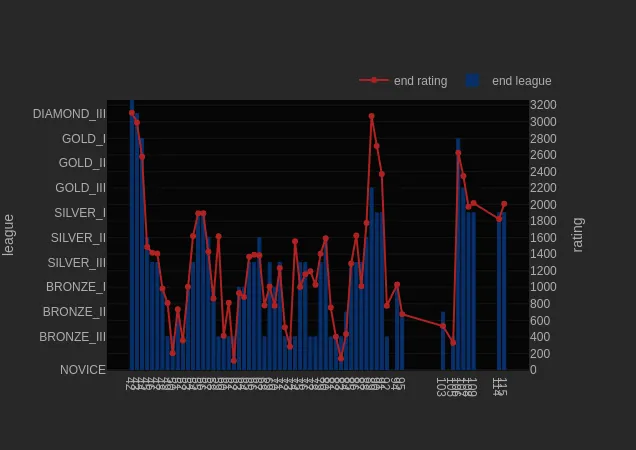Click the 600 rating tick label
The width and height of the screenshot is (636, 450).
pyautogui.click(x=540, y=321)
